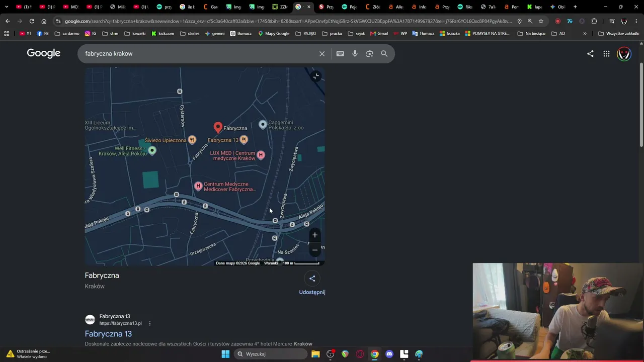
Task: Search by image with the Lens icon
Action: pyautogui.click(x=369, y=54)
